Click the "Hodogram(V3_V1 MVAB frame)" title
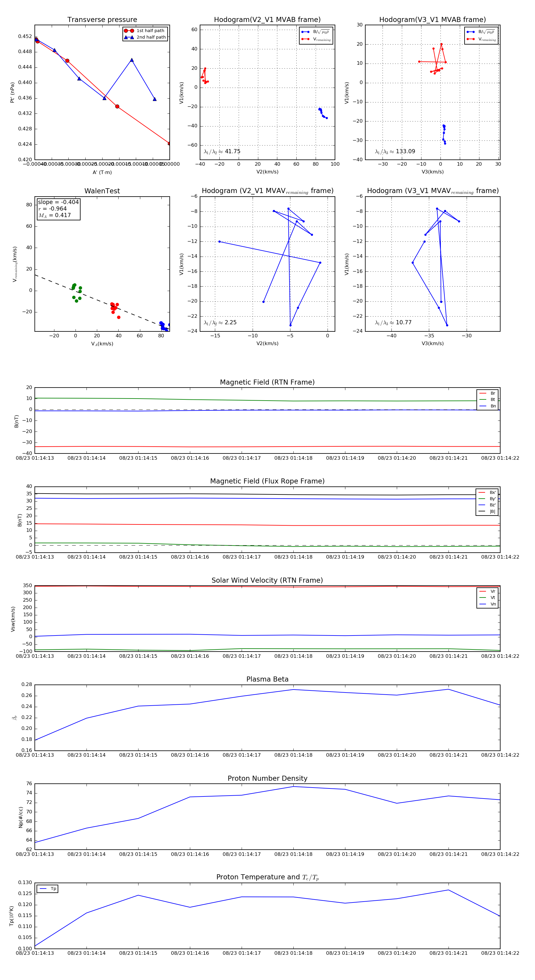Viewport: 535px width, 980px height. pyautogui.click(x=432, y=20)
